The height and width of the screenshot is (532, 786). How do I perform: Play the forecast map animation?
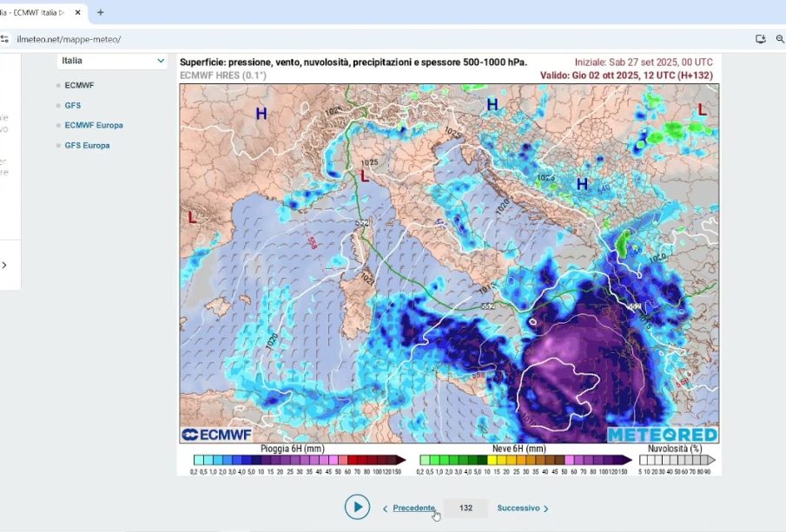pos(357,507)
